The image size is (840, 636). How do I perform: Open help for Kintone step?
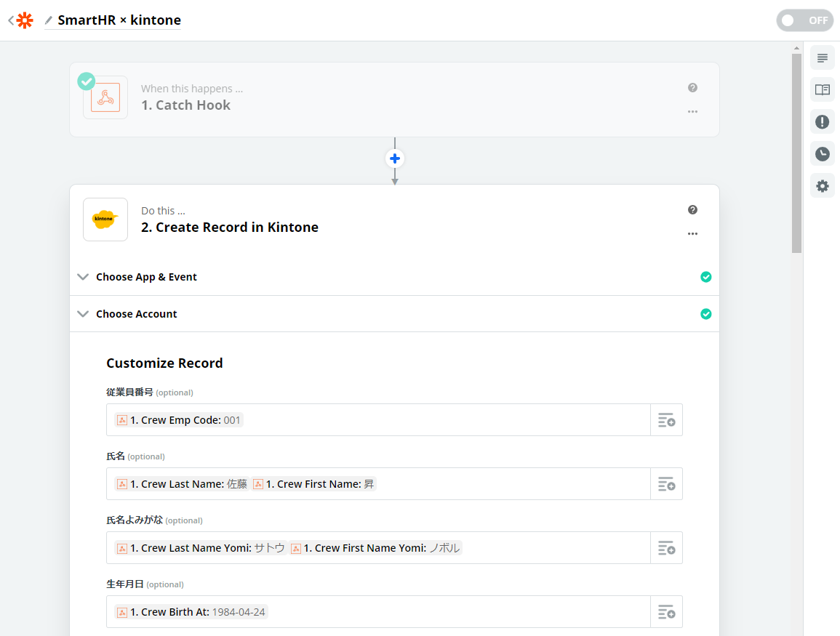pyautogui.click(x=692, y=210)
